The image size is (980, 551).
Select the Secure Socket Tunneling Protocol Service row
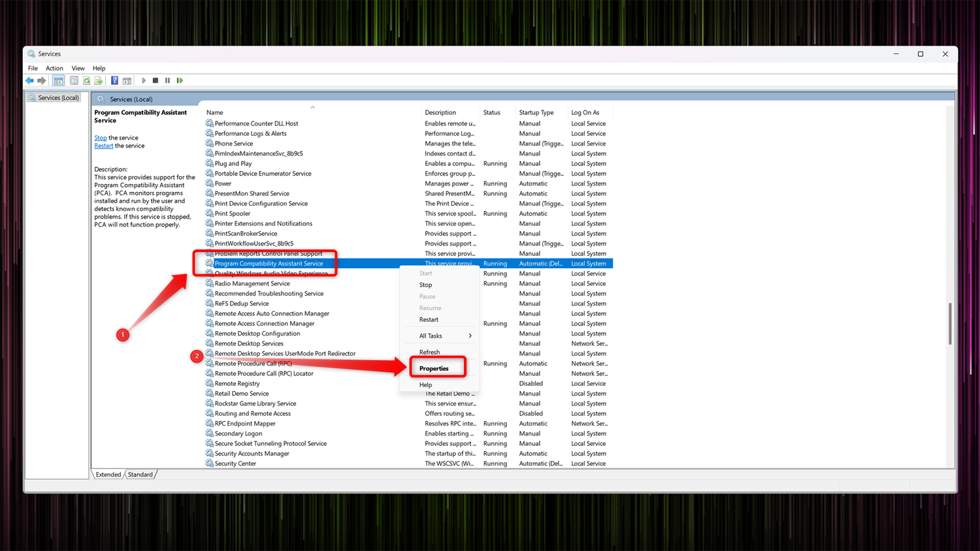coord(409,443)
